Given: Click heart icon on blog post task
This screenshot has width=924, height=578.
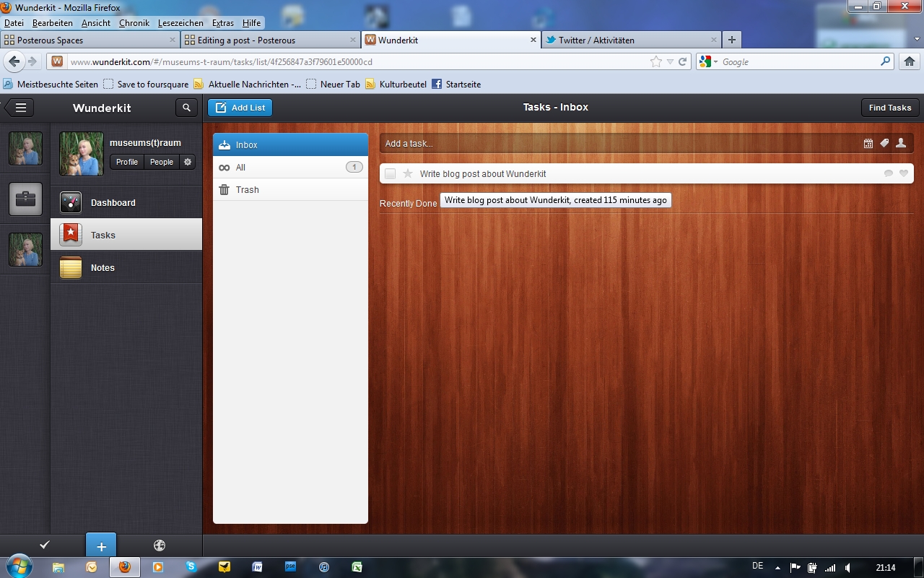Looking at the screenshot, I should (904, 173).
